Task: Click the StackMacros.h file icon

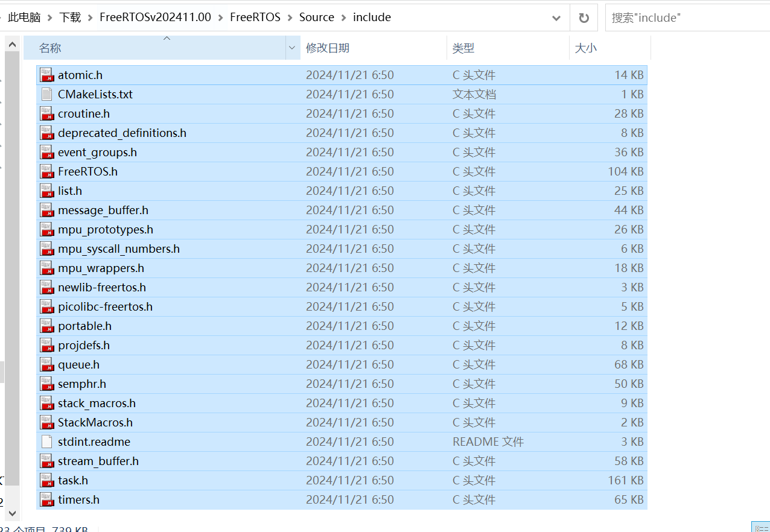Action: tap(47, 422)
